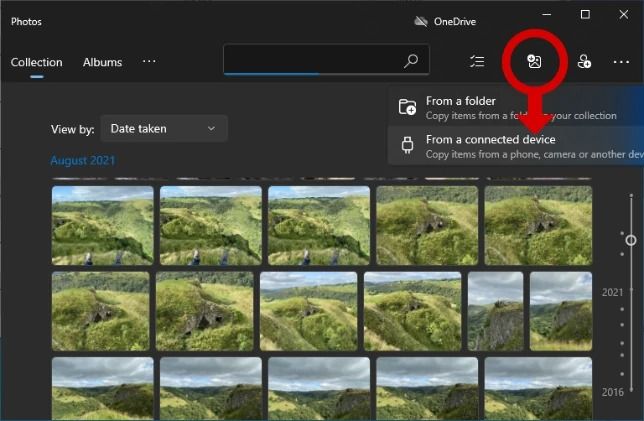Click the search magnifier icon
Screen dimensions: 644x421
[x=410, y=61]
